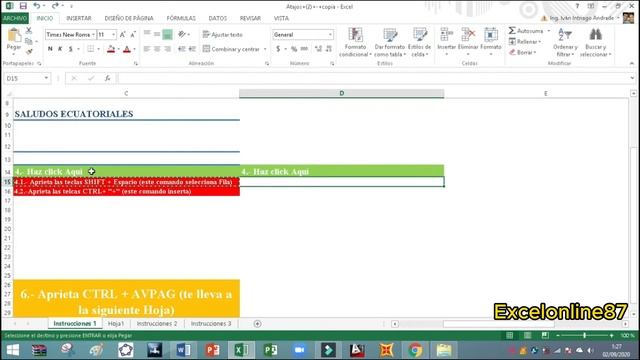
Task: Open Borrar clear menu
Action: (523, 52)
